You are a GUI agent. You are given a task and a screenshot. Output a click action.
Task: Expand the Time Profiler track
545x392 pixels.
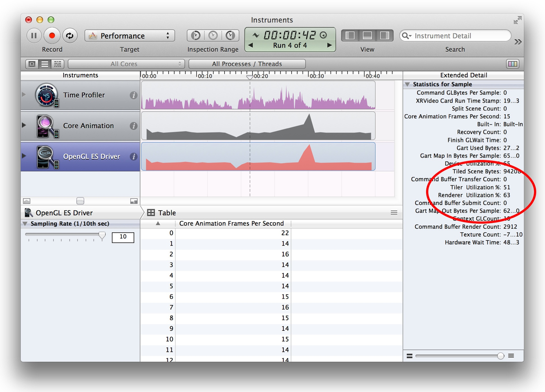24,94
